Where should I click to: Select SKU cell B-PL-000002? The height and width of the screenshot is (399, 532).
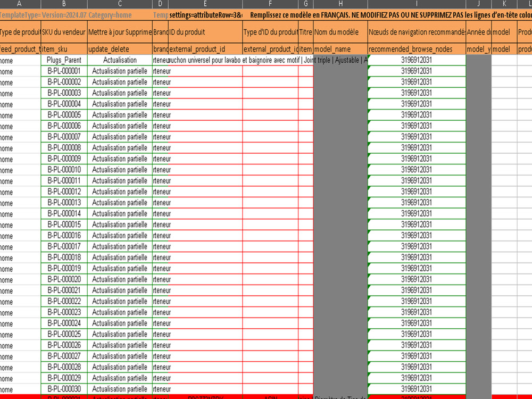(64, 82)
